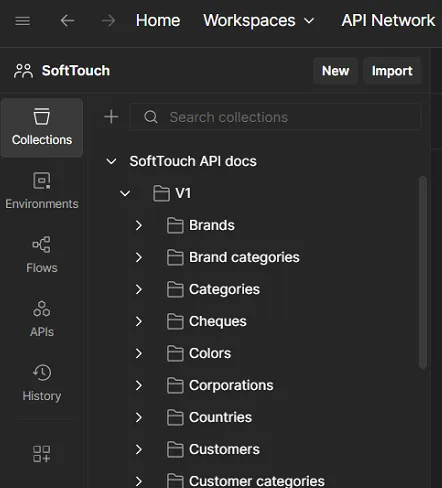Click the Cheques folder icon
This screenshot has height=488, width=442.
pos(175,321)
